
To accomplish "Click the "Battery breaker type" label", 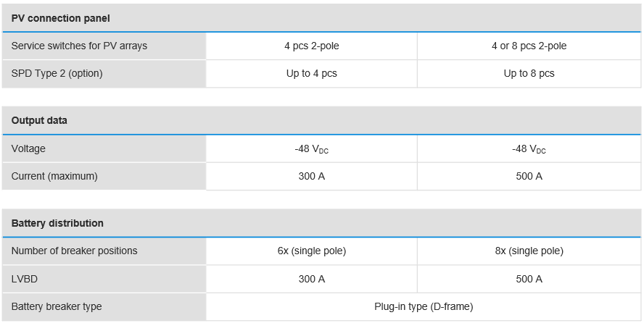I will pos(57,306).
